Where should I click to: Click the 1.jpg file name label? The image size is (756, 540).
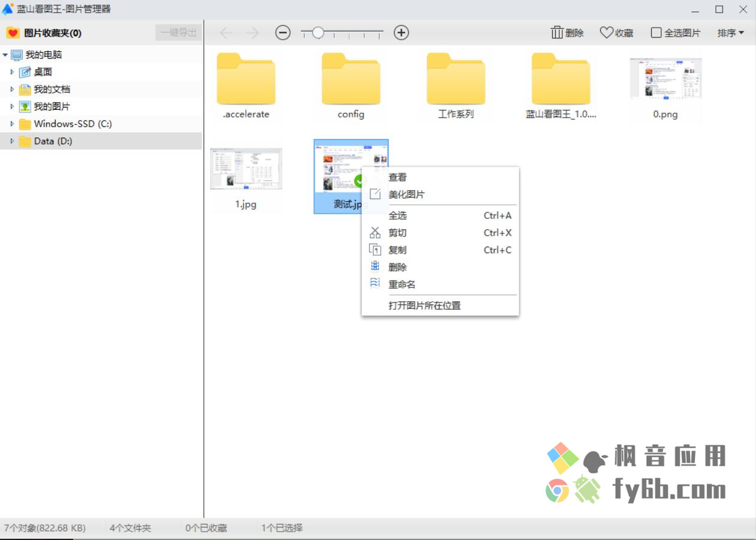click(x=246, y=204)
